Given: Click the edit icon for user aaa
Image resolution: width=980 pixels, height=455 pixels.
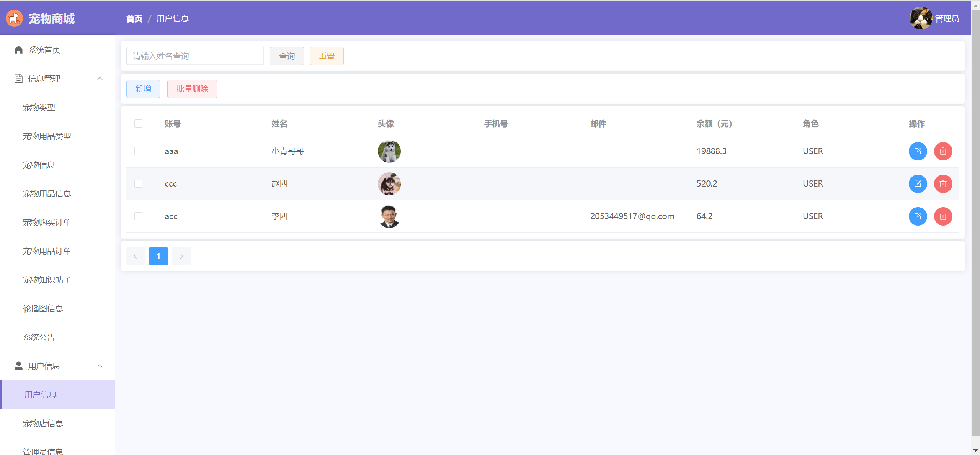Looking at the screenshot, I should click(918, 151).
